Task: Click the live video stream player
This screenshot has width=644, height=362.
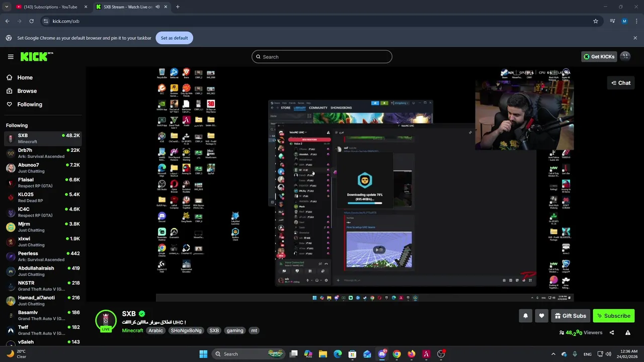Action: [x=365, y=185]
